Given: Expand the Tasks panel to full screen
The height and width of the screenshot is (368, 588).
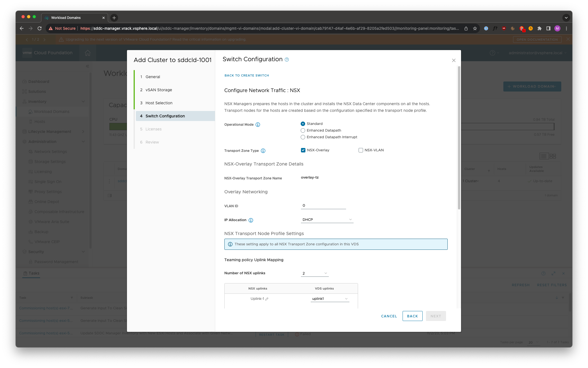Looking at the screenshot, I should pyautogui.click(x=553, y=274).
